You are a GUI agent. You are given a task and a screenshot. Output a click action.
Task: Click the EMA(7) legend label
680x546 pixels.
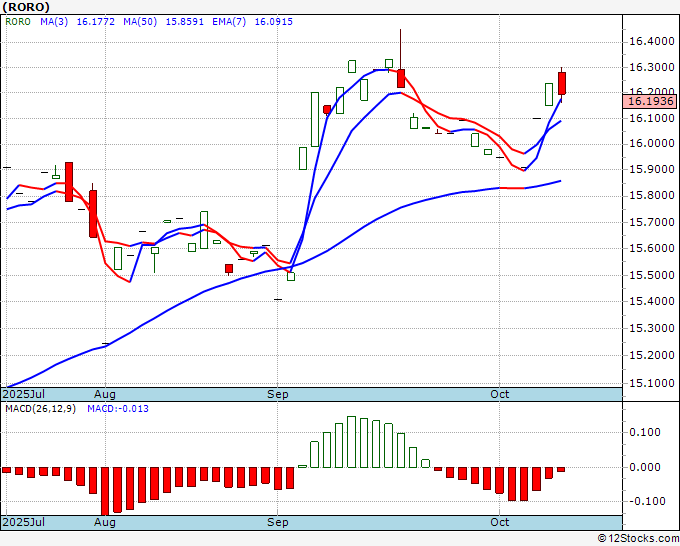click(229, 22)
